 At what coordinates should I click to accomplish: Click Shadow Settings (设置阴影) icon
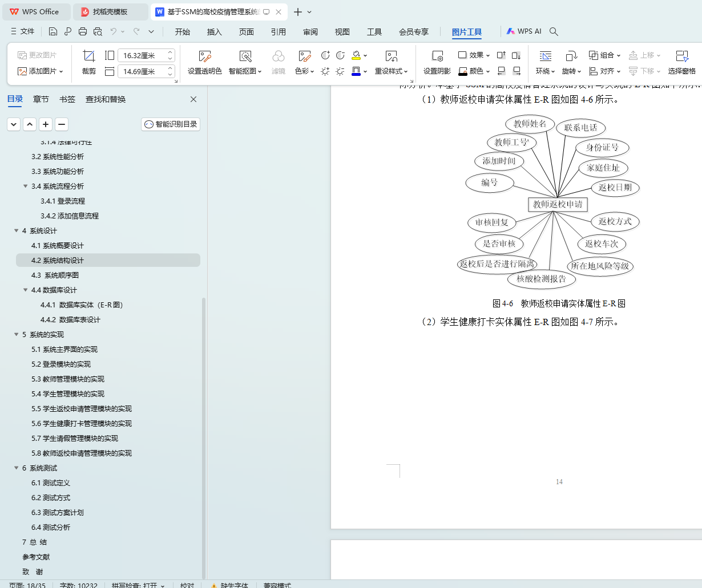(437, 63)
